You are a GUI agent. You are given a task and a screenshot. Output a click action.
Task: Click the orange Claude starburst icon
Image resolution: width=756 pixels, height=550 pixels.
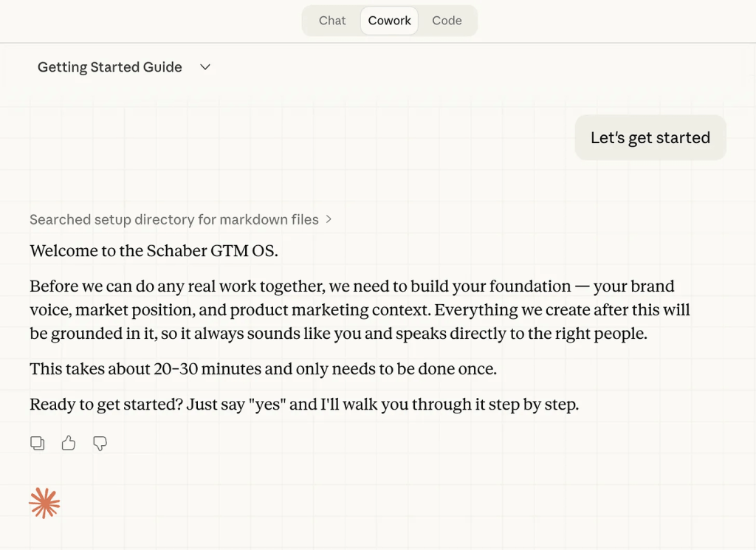pyautogui.click(x=44, y=503)
